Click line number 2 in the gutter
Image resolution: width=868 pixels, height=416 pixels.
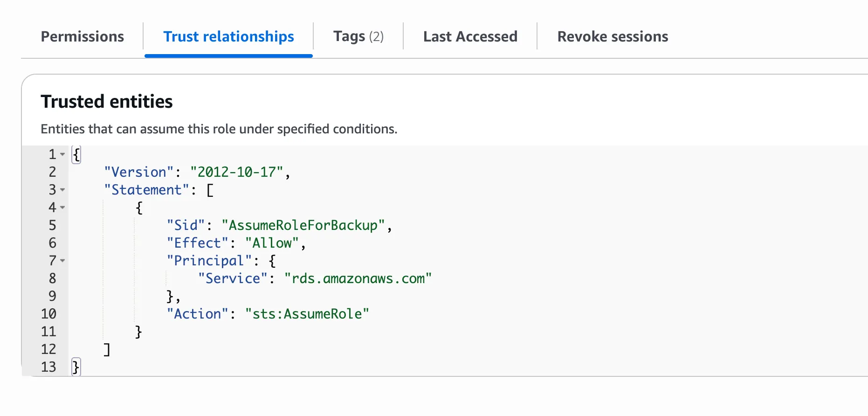pyautogui.click(x=52, y=172)
